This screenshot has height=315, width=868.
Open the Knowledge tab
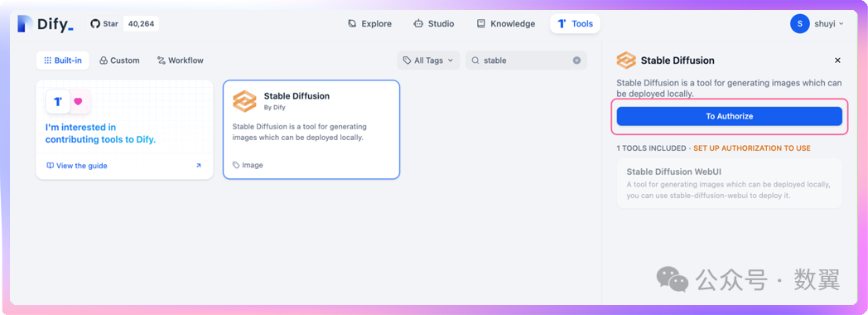tap(506, 24)
